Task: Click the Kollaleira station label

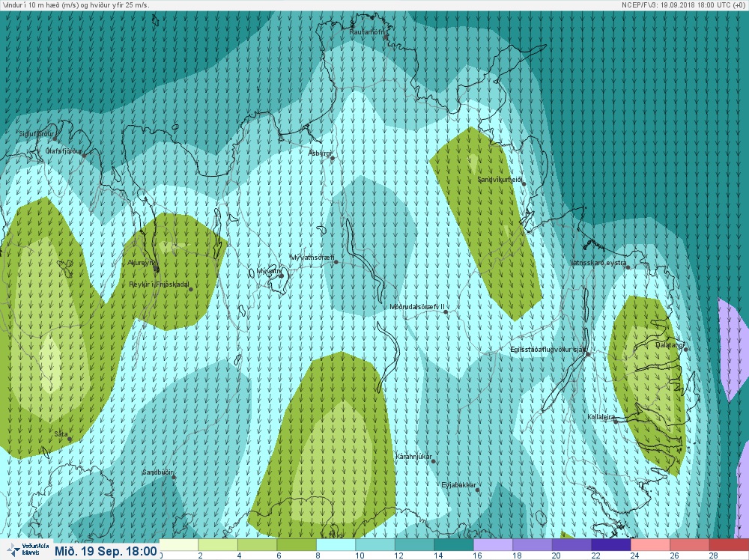Action: coord(601,417)
